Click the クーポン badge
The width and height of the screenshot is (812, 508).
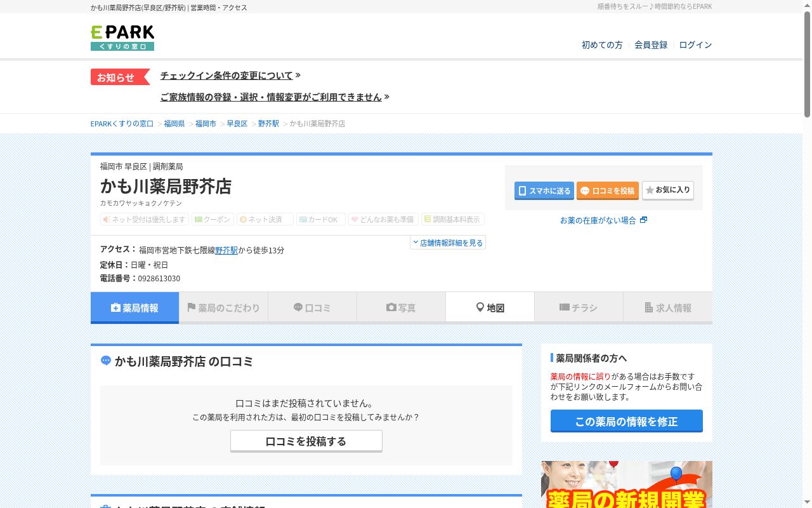[x=213, y=219]
